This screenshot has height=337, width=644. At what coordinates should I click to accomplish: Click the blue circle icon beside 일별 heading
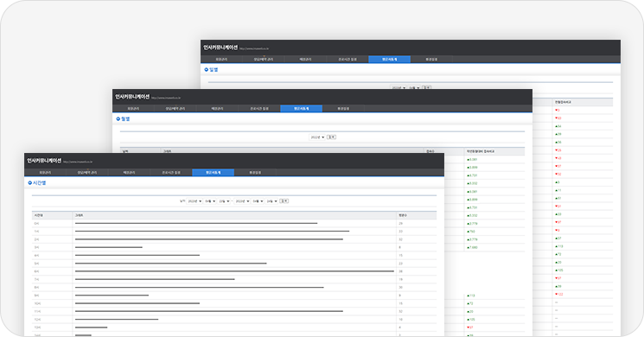(x=207, y=69)
